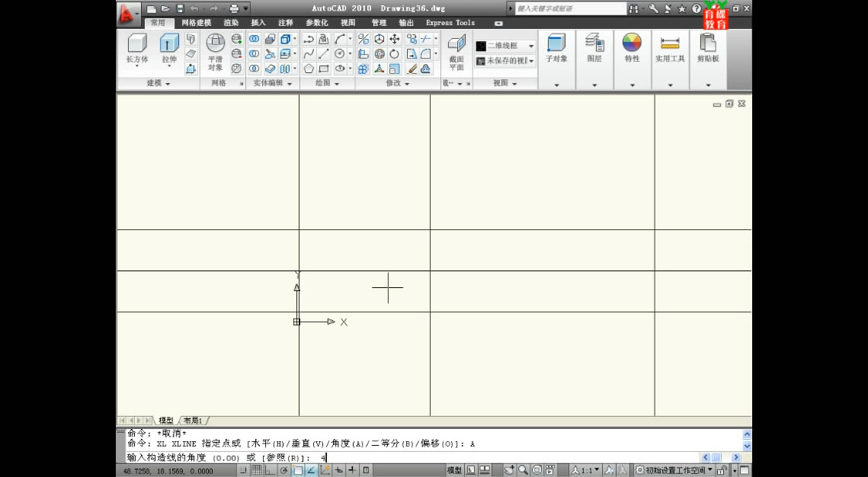Switch to the 插入 ribbon tab
This screenshot has width=868, height=477.
(258, 23)
